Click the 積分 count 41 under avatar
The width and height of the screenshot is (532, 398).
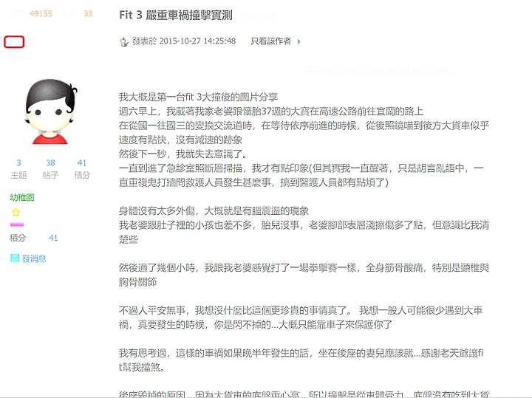(82, 162)
